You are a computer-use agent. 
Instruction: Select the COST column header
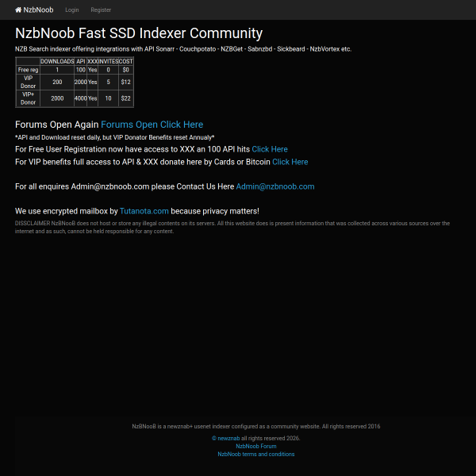pos(125,61)
